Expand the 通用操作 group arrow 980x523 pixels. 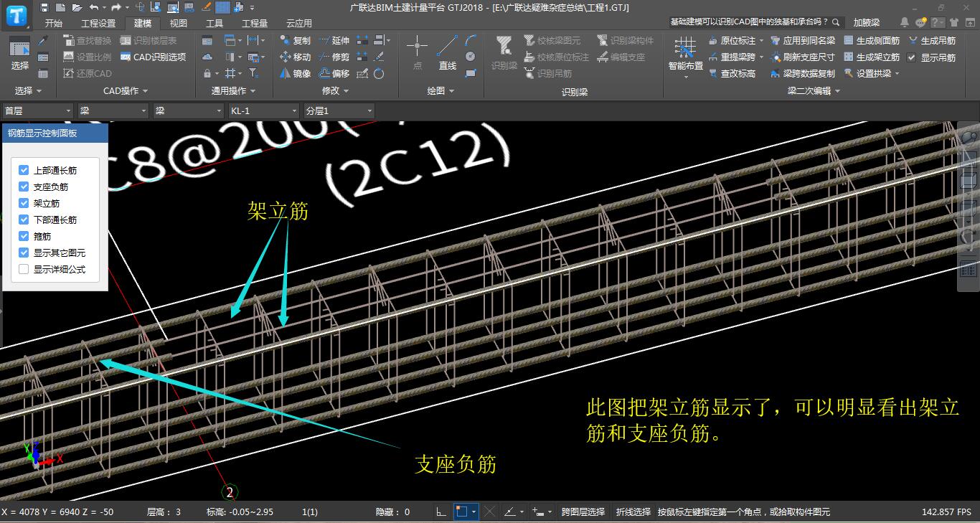tap(253, 91)
